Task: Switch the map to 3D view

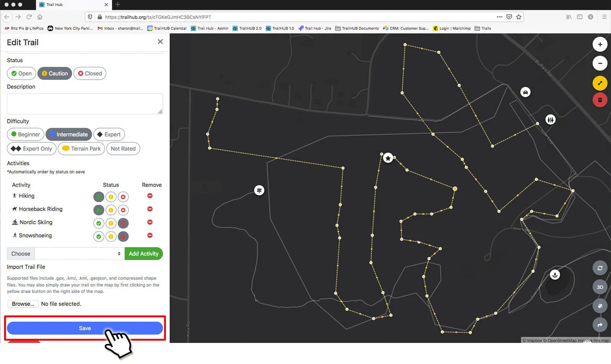Action: (600, 287)
